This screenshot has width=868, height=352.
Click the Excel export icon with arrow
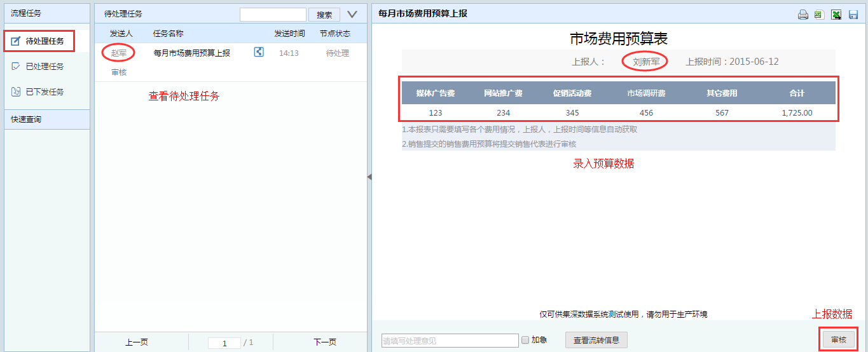coord(837,15)
